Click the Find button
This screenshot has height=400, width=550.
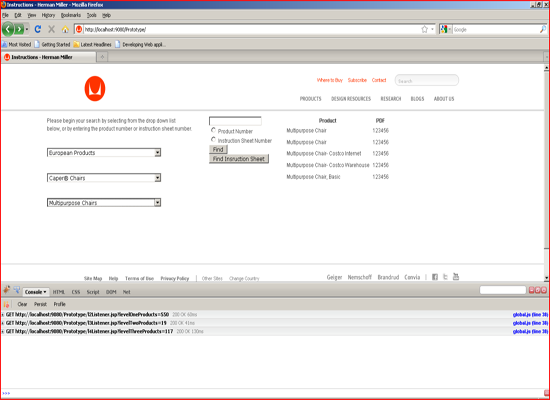[218, 149]
